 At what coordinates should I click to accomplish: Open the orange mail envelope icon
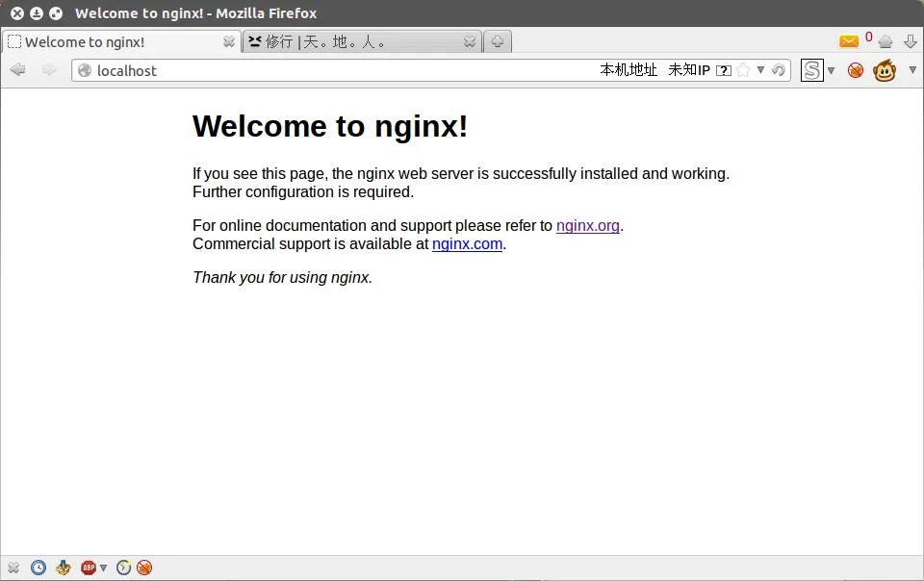[x=849, y=41]
